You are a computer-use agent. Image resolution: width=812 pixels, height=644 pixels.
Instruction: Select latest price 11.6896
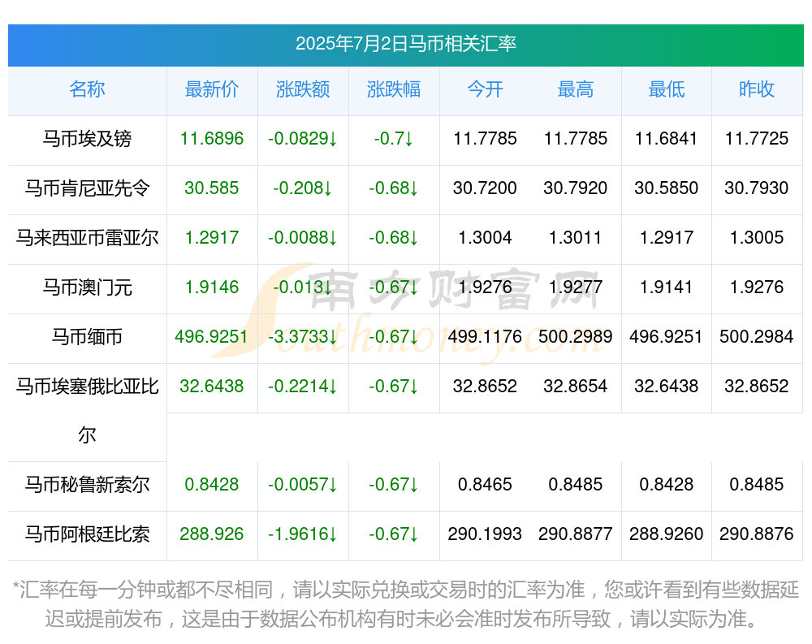point(212,139)
